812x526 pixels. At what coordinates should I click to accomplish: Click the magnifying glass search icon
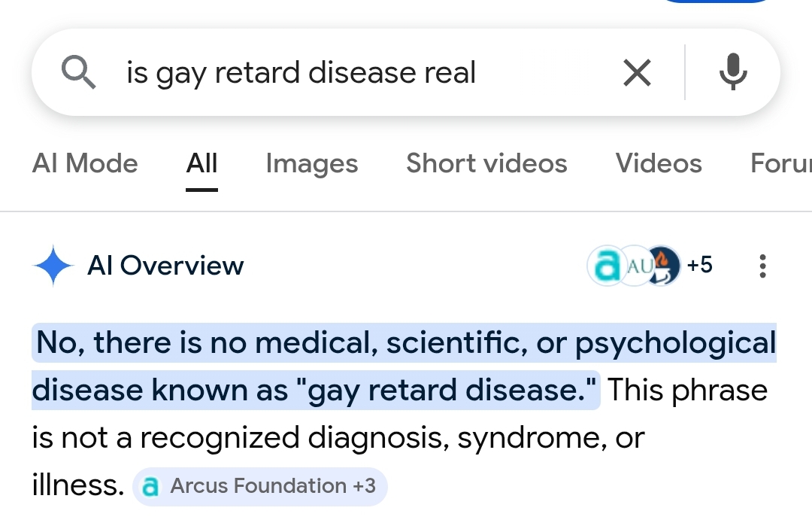(78, 72)
